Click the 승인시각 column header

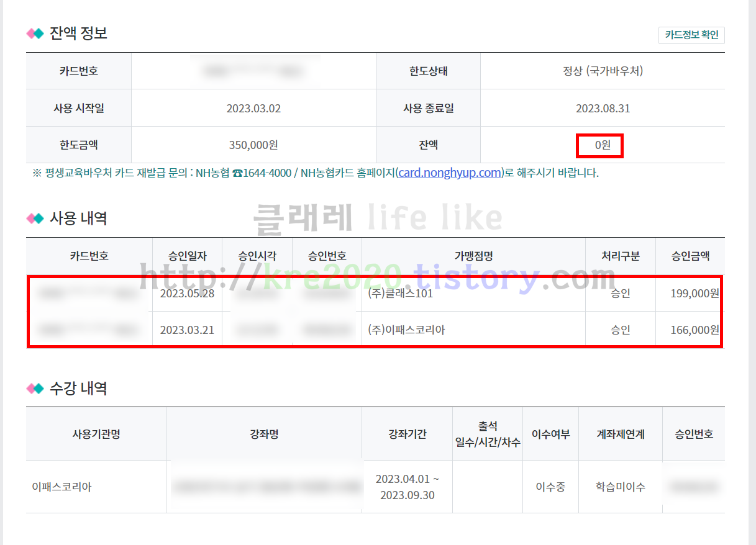[257, 256]
